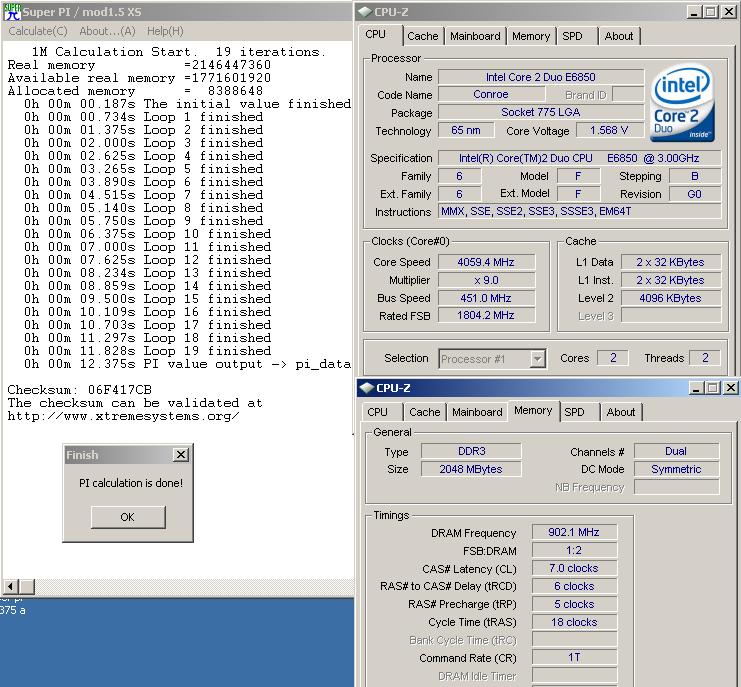The image size is (741, 687).
Task: Minimize the upper CPU-Z window
Action: (x=694, y=12)
